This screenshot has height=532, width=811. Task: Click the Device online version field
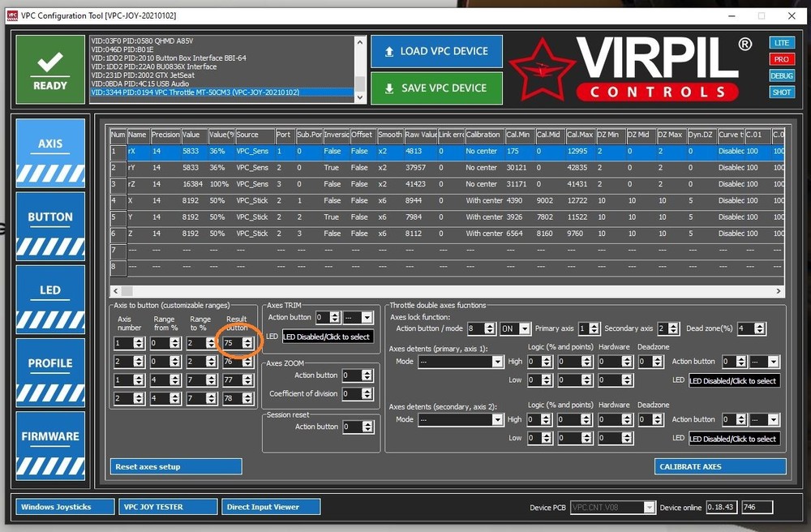[x=720, y=507]
